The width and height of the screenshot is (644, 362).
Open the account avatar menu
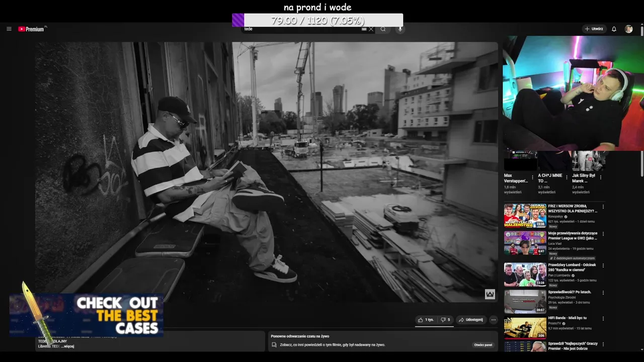click(x=628, y=29)
